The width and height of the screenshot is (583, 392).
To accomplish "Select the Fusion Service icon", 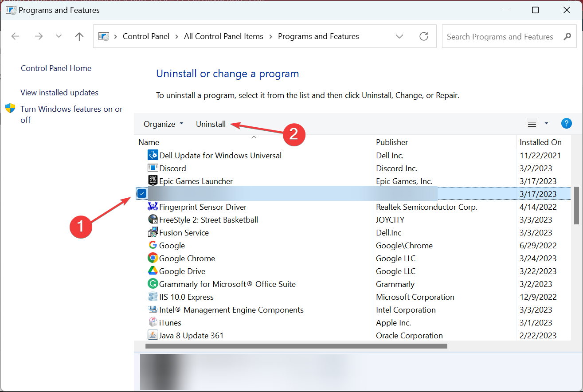I will 153,232.
